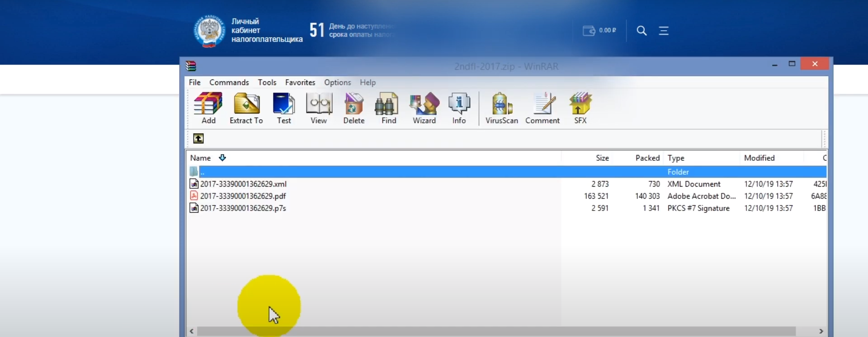The height and width of the screenshot is (337, 868).
Task: Click the Add archive toolbar icon
Action: pyautogui.click(x=208, y=108)
